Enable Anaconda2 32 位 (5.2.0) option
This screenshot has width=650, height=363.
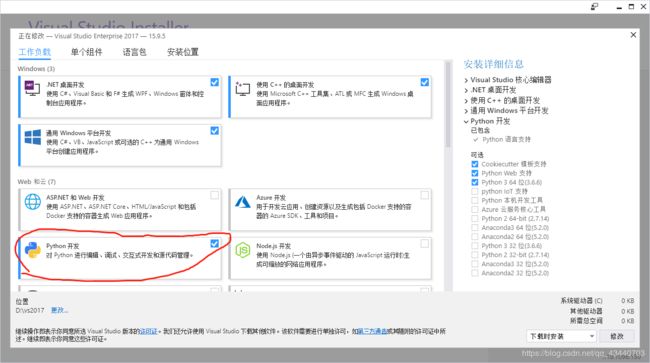(x=475, y=273)
